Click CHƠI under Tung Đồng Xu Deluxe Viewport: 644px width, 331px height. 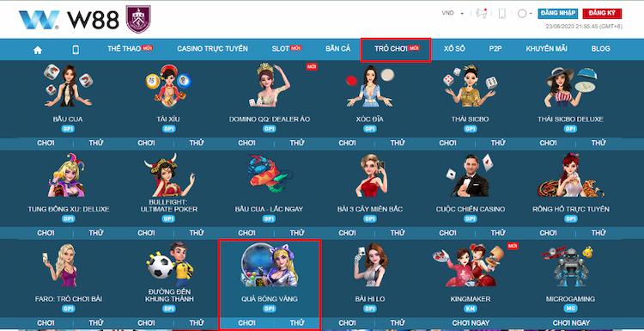coord(46,233)
